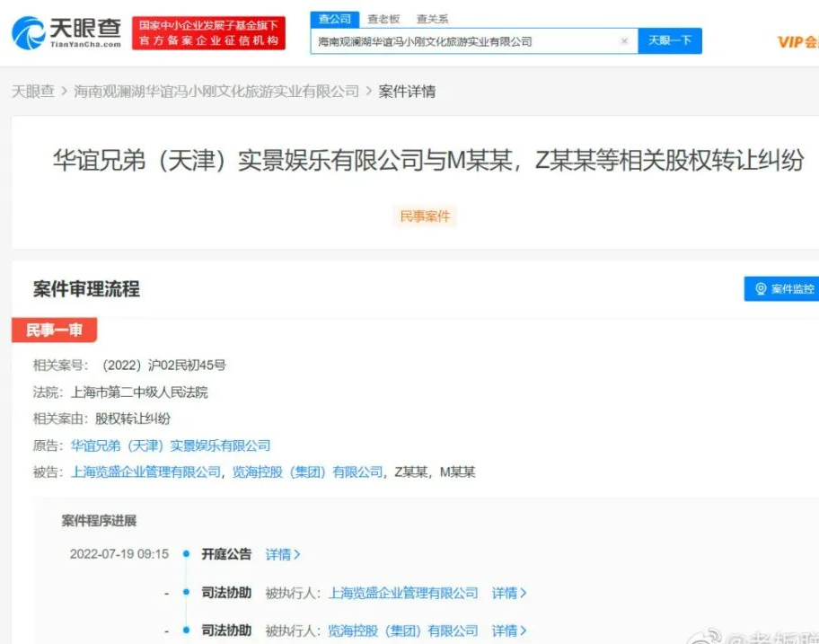Image resolution: width=819 pixels, height=644 pixels.
Task: Go to 天眼查 breadcrumb home
Action: point(33,91)
